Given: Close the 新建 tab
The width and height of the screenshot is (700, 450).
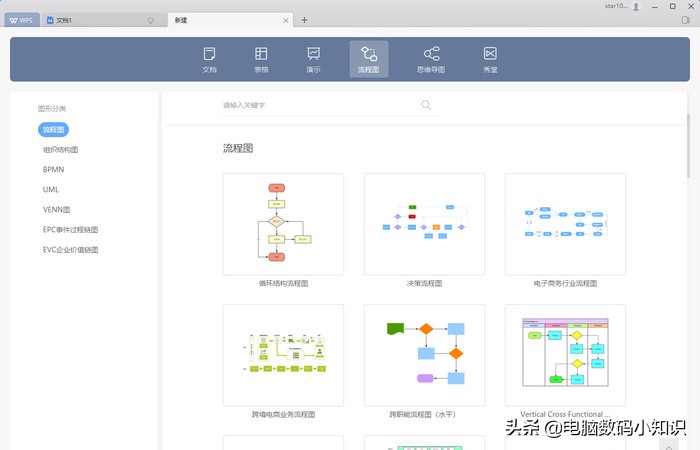Looking at the screenshot, I should click(286, 20).
